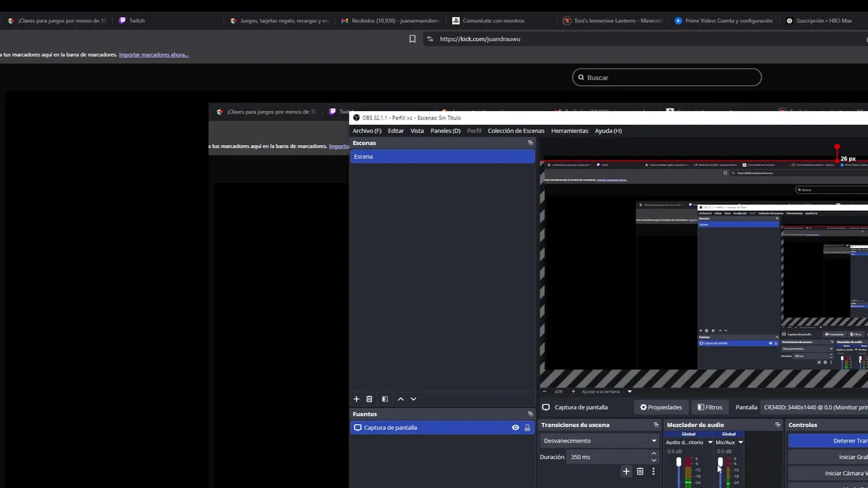Undock the Escenas panel with float icon
This screenshot has width=868, height=488.
tap(530, 143)
